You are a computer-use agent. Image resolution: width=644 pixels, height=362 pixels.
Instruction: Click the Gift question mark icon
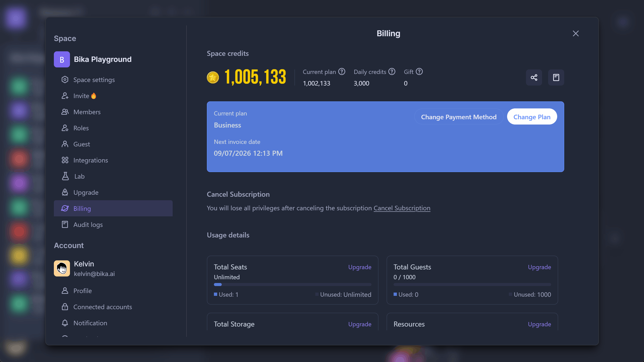[x=419, y=71]
